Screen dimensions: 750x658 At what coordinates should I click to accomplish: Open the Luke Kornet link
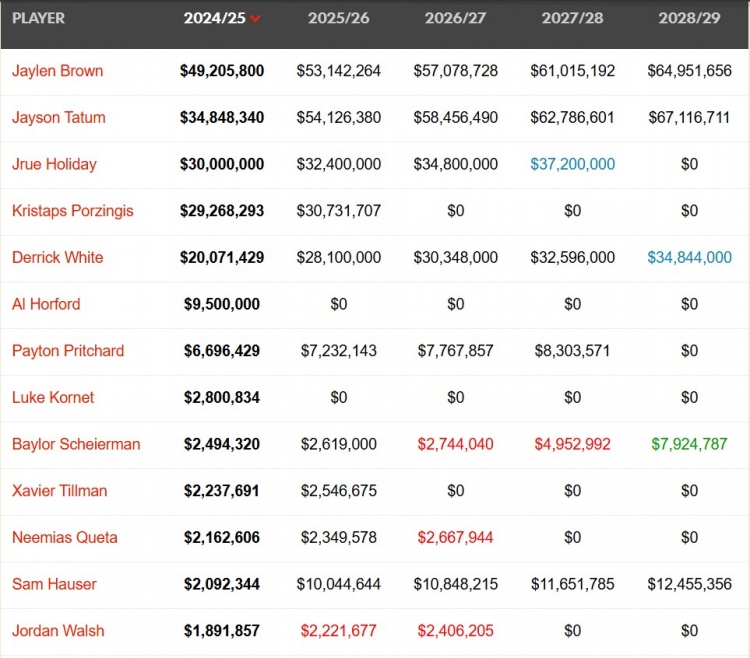tap(53, 397)
